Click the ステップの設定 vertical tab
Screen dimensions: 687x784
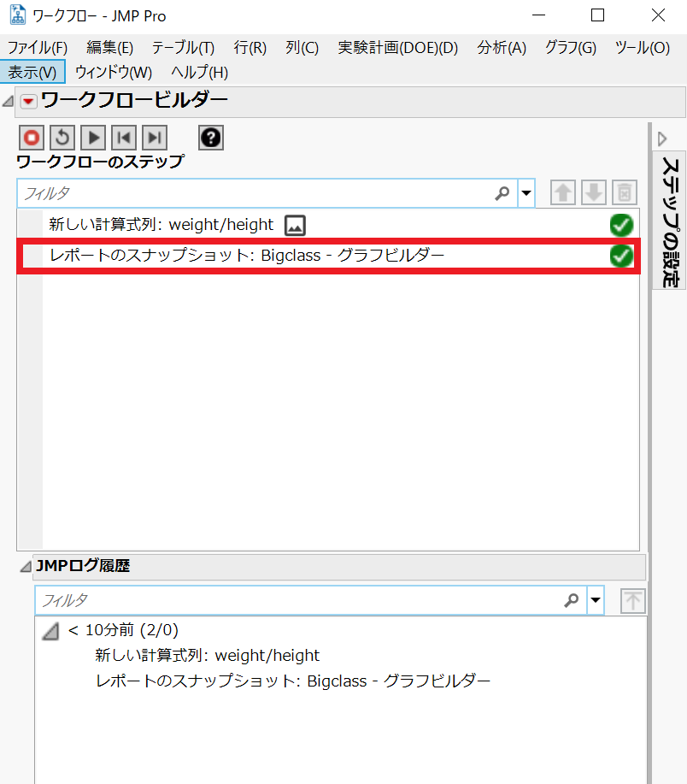(x=670, y=221)
